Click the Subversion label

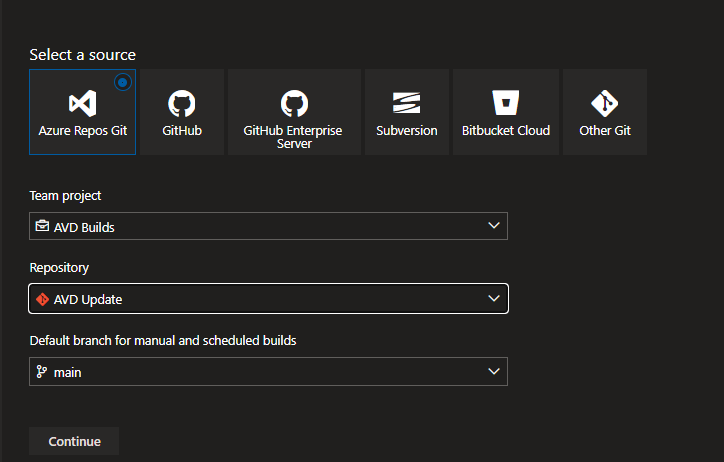tap(406, 130)
